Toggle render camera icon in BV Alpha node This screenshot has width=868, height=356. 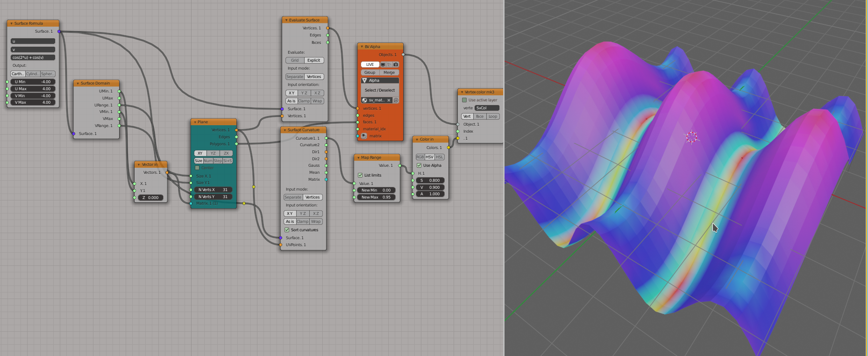[396, 64]
